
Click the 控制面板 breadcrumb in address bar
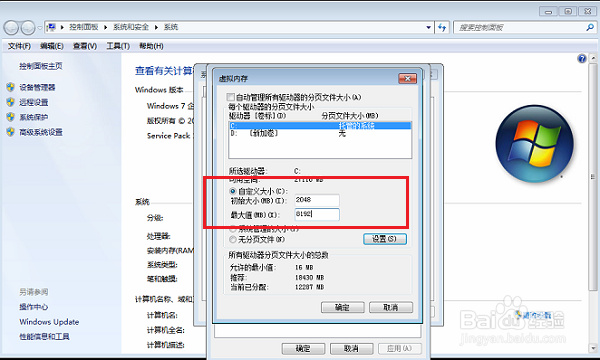coord(84,27)
